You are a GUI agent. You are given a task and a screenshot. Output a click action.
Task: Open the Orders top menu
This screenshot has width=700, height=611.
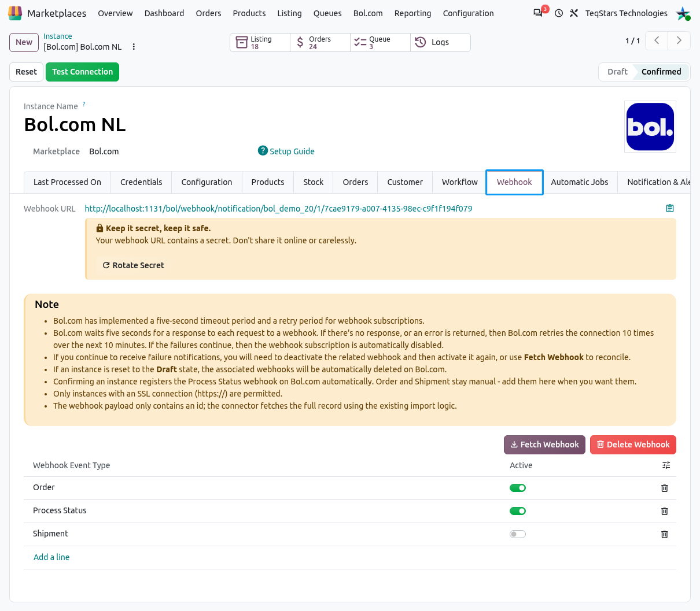coord(208,13)
